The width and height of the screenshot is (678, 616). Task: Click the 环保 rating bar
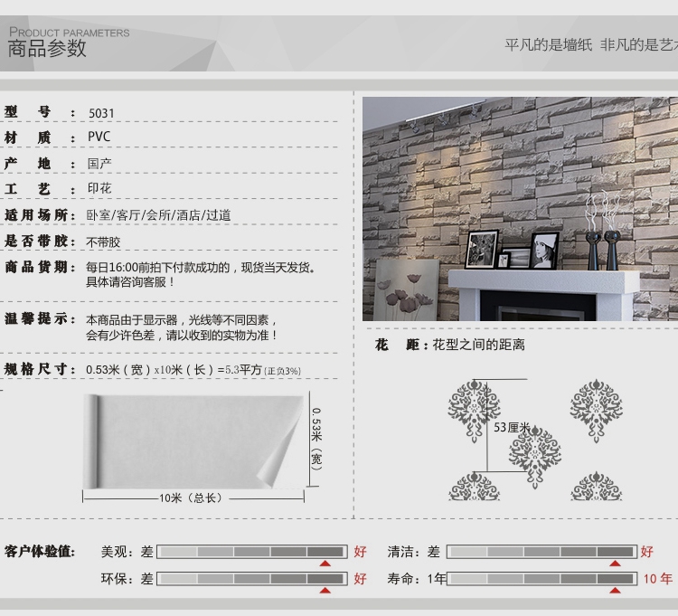click(x=252, y=578)
